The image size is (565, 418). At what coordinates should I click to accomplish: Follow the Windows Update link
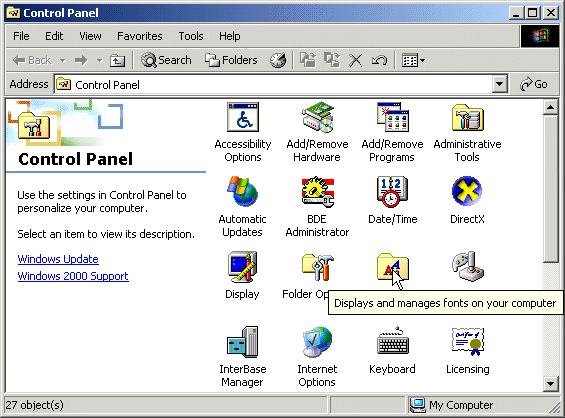point(58,259)
